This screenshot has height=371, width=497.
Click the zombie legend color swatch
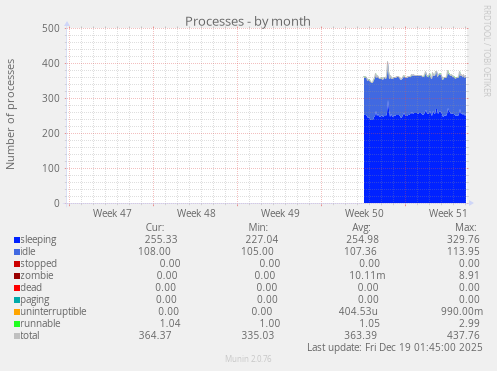[17, 276]
